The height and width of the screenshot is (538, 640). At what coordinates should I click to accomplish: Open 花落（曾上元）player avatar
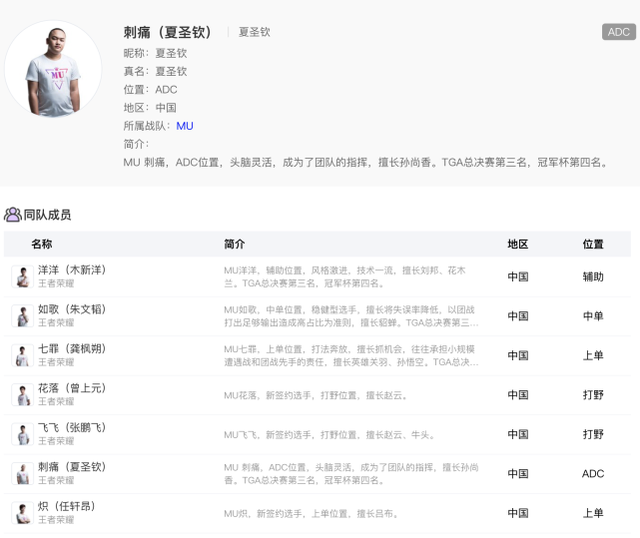(x=21, y=395)
